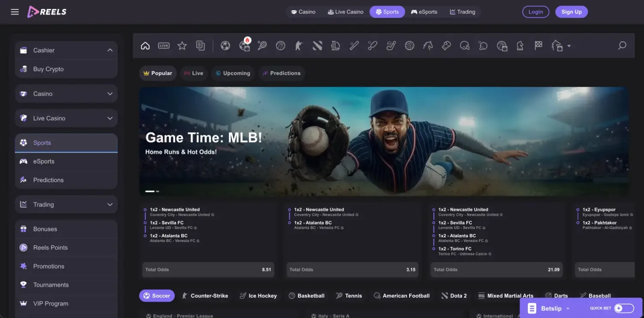Screen dimensions: 644x318
Task: Collapse the Cashier section chevron
Action: 110,50
